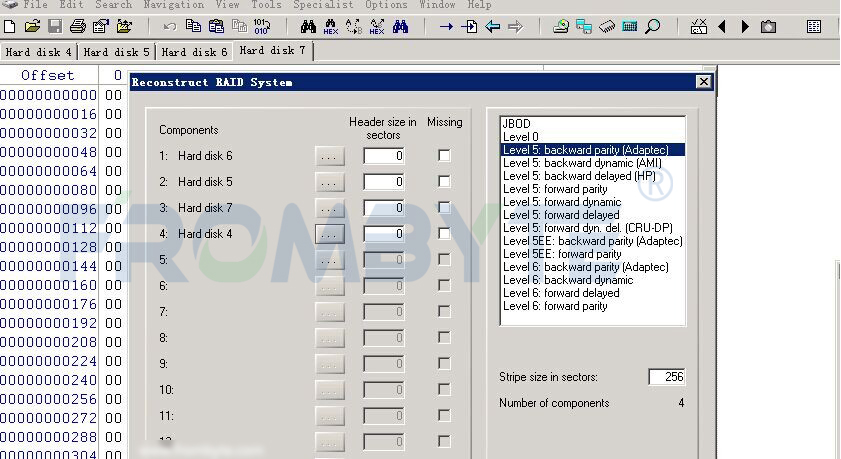The width and height of the screenshot is (841, 459).
Task: Go forward with the grey right arrow
Action: tap(515, 26)
